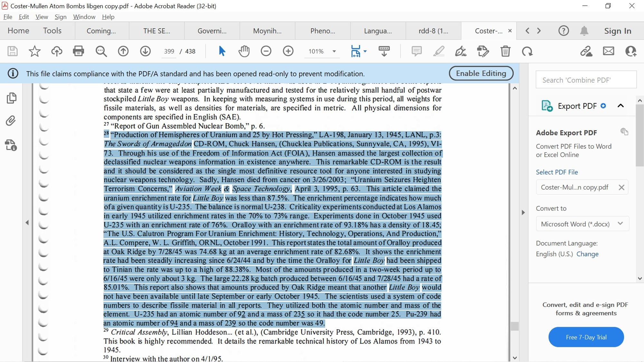Image resolution: width=644 pixels, height=362 pixels.
Task: Click the Enable Editing button
Action: tap(481, 73)
